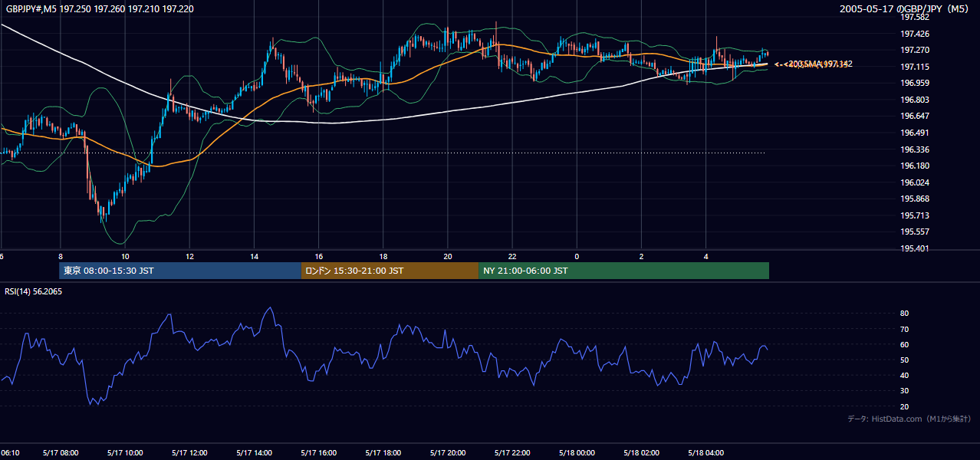Click the 5/17 18:00 time label
Screen dimensions: 980x460
point(383,453)
